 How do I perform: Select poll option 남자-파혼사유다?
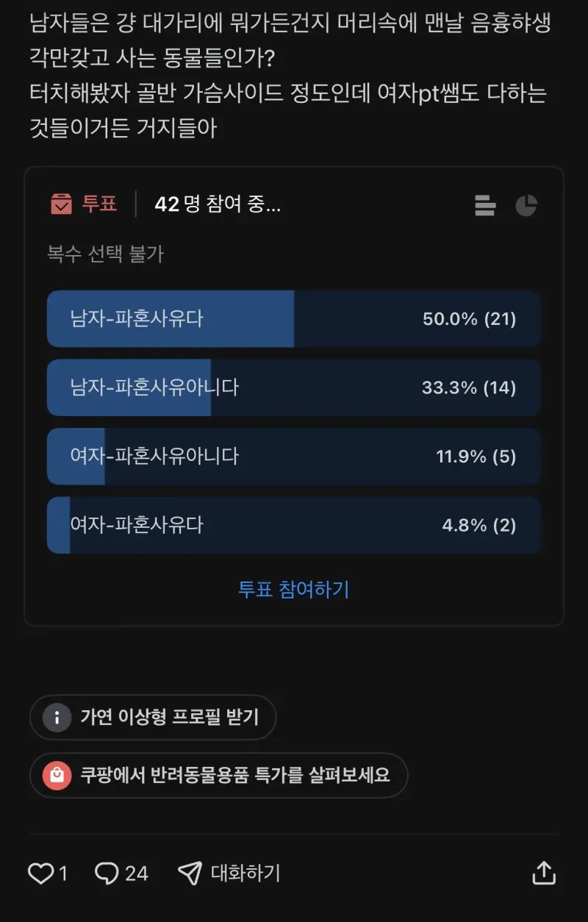tap(294, 319)
